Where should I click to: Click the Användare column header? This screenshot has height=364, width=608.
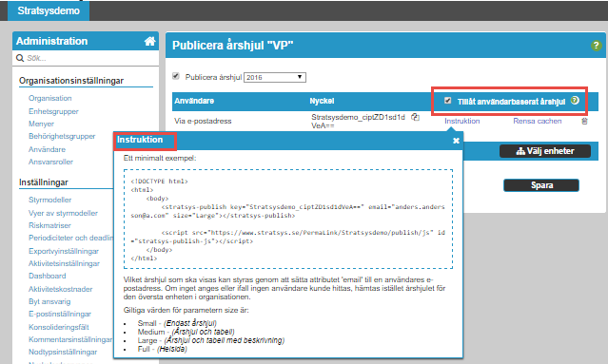(194, 101)
